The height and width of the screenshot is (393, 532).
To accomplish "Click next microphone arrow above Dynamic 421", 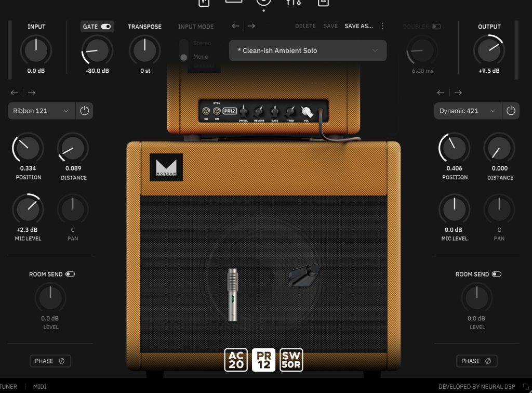I will point(458,93).
